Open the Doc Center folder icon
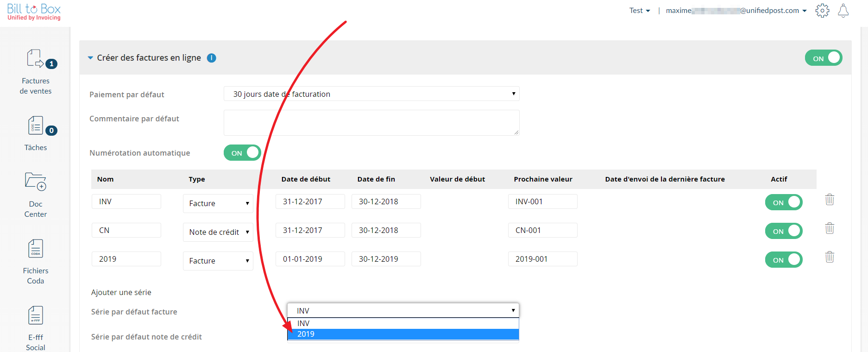 36,182
